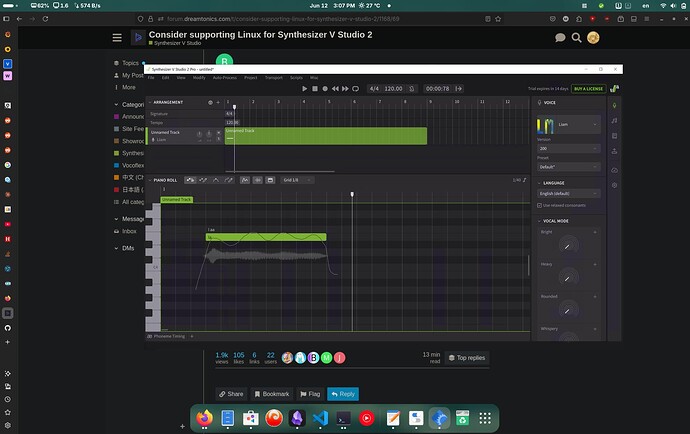Stop playback with the Stop button
Screen dimensions: 690x434
315,88
